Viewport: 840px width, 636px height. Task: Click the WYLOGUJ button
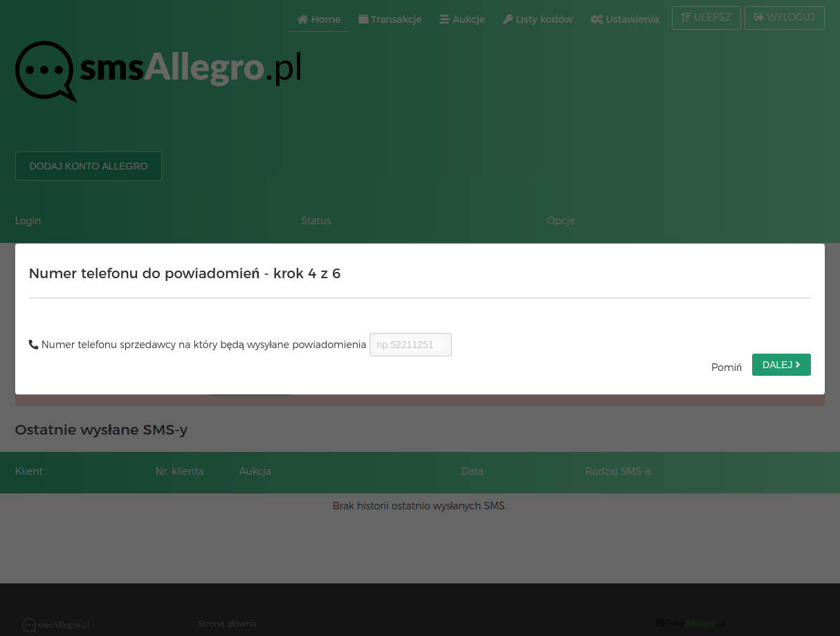785,18
